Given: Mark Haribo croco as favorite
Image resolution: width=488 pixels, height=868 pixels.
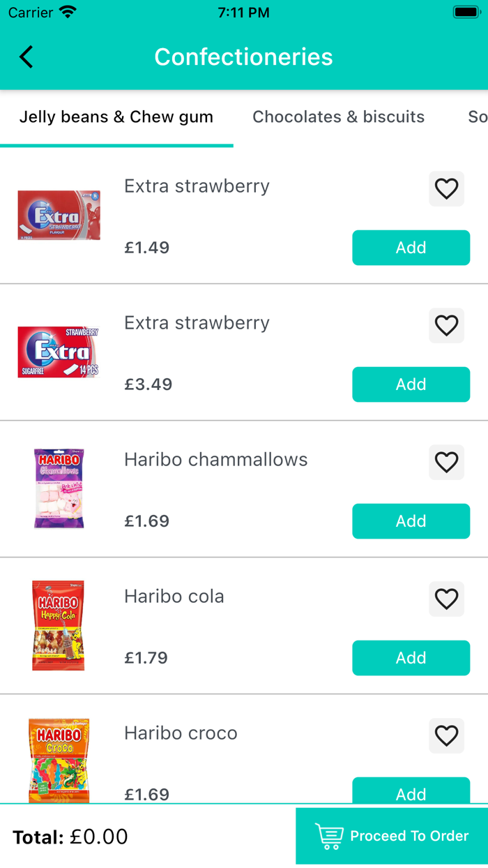Looking at the screenshot, I should 446,736.
